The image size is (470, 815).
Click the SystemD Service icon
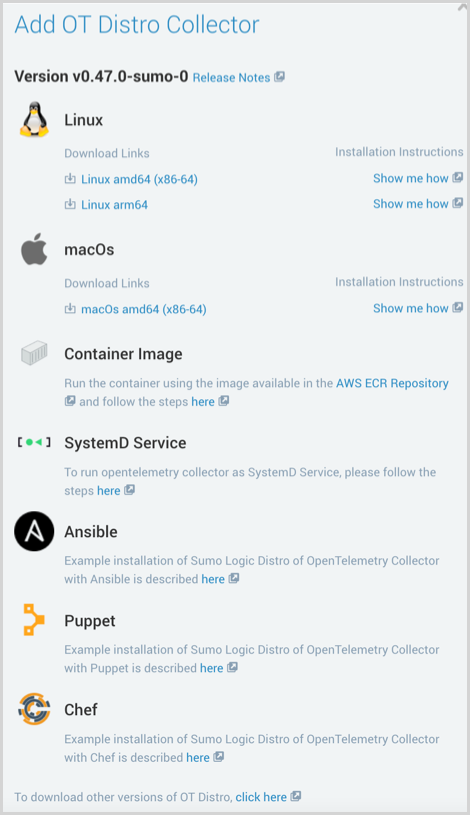point(34,442)
